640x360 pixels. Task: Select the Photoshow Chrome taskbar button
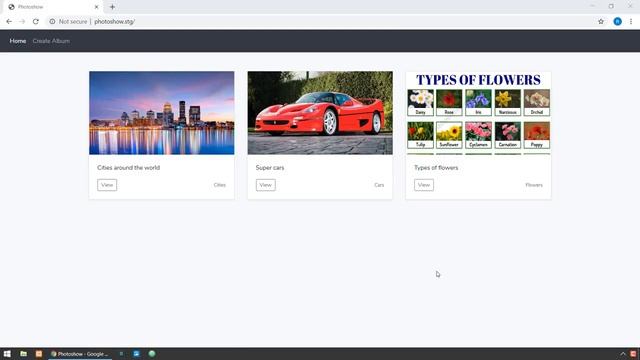(80, 354)
